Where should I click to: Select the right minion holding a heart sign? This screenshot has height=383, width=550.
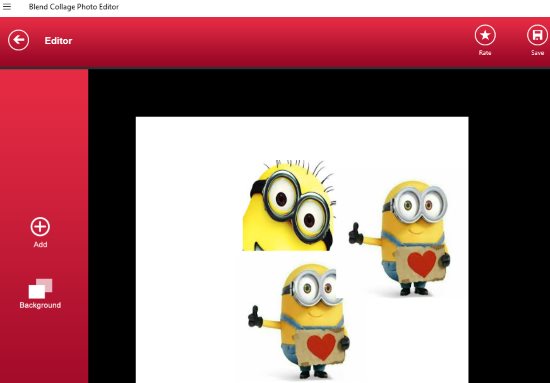point(400,238)
